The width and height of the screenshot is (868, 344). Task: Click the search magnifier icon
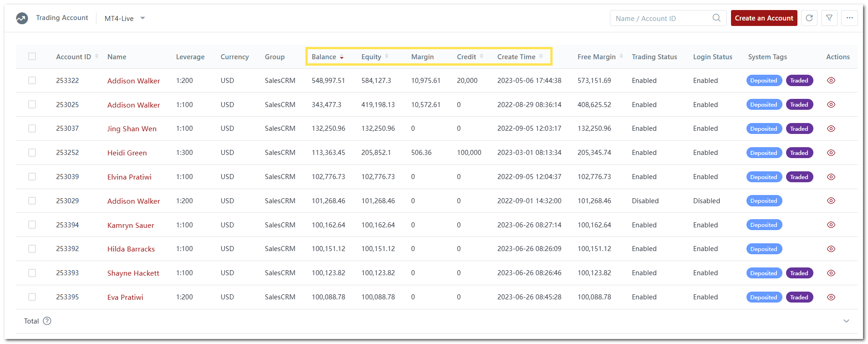716,18
